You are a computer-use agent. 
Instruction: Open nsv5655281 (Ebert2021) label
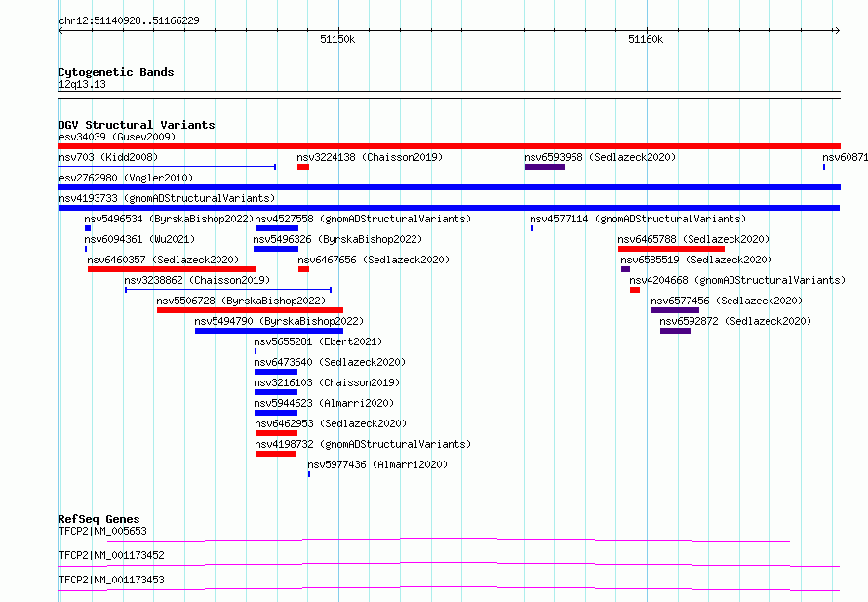(x=318, y=341)
